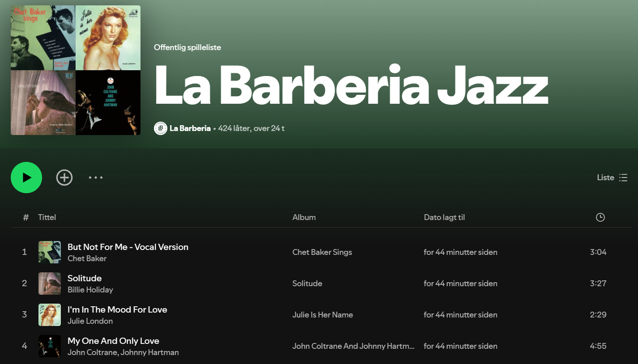The height and width of the screenshot is (364, 638).
Task: Click the But Not For Me cover thumbnail
Action: pyautogui.click(x=50, y=252)
